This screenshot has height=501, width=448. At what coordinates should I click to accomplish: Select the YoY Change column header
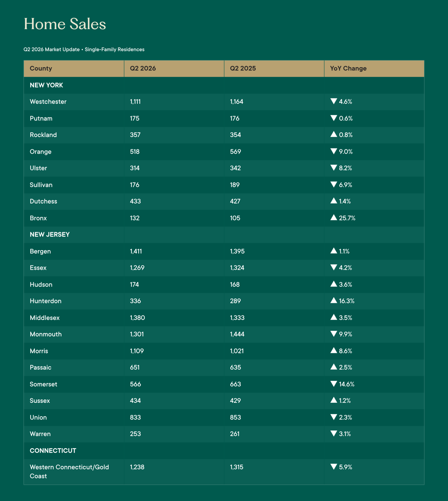click(374, 68)
